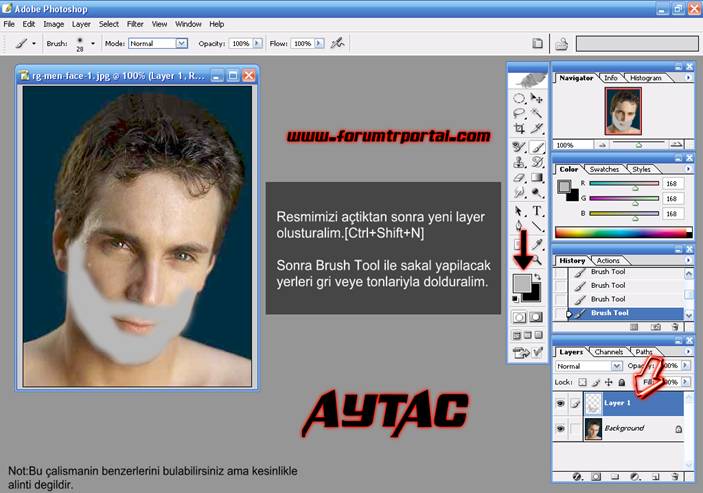Viewport: 703px width, 493px height.
Task: Select the Elliptical Marquee tool
Action: tap(519, 98)
